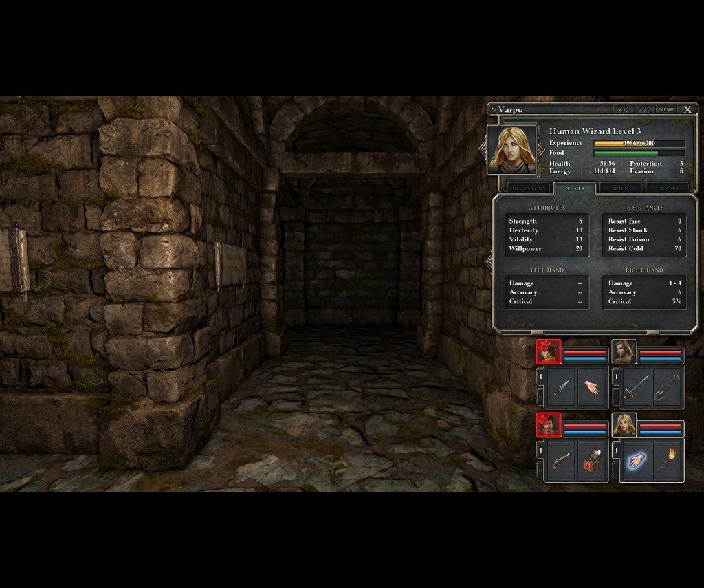
Task: Toggle weapon set II for the pistol champion
Action: 540,470
